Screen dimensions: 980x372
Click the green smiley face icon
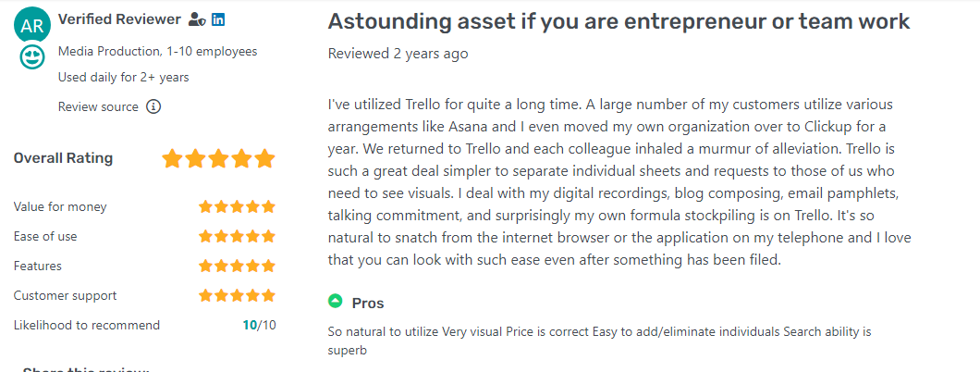[x=32, y=57]
